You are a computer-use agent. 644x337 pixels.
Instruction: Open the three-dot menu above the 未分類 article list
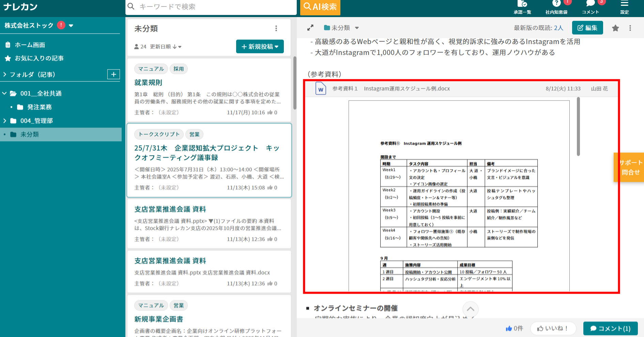[276, 28]
